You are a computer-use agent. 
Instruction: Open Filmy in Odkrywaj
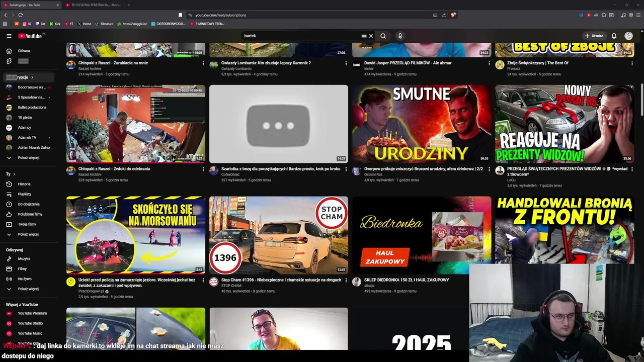(x=29, y=268)
